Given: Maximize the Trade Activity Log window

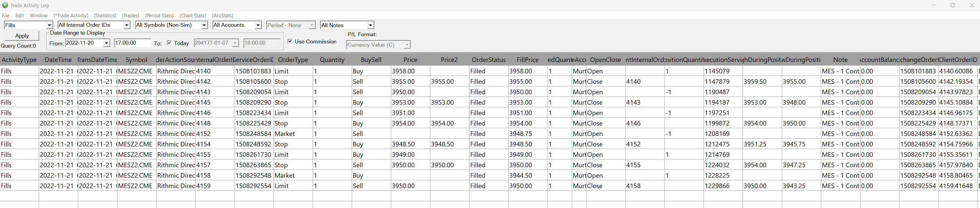Looking at the screenshot, I should coord(953,5).
